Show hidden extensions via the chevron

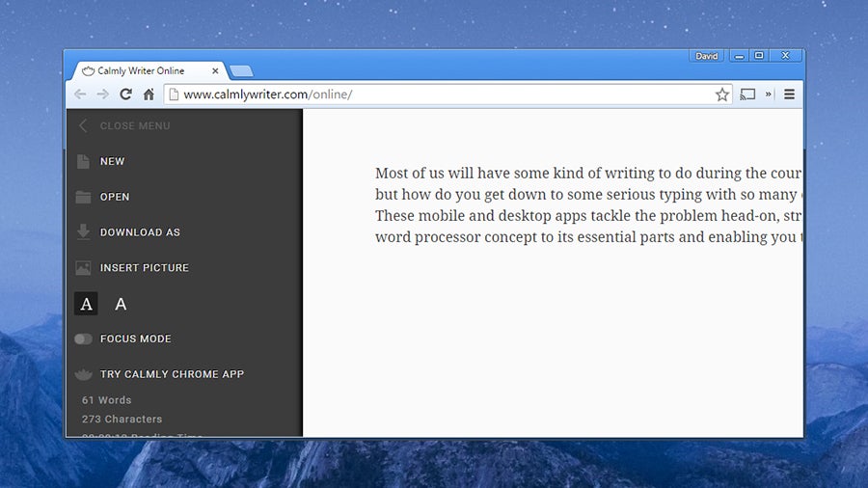point(769,95)
